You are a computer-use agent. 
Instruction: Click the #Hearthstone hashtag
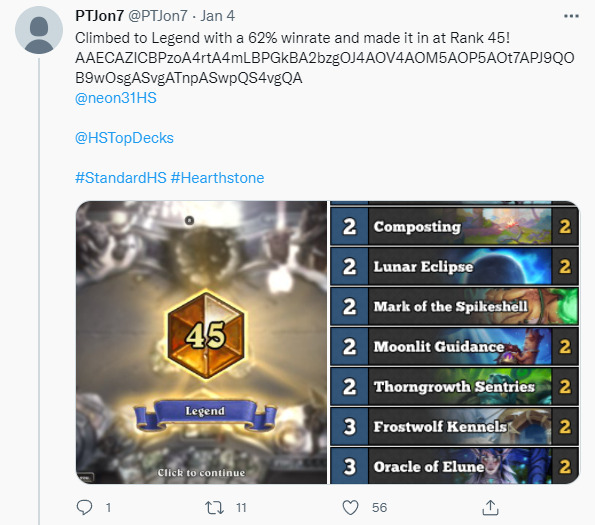pyautogui.click(x=217, y=178)
